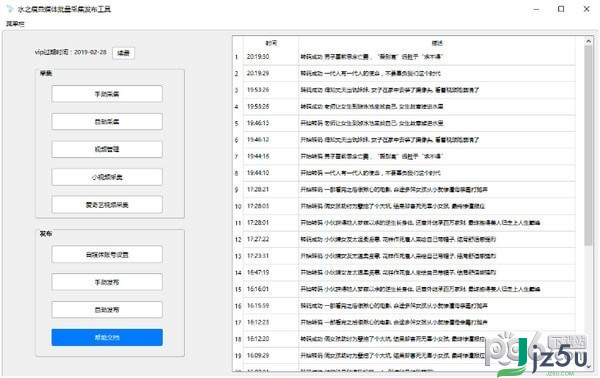Select the log time 16:47:19

pos(258,272)
